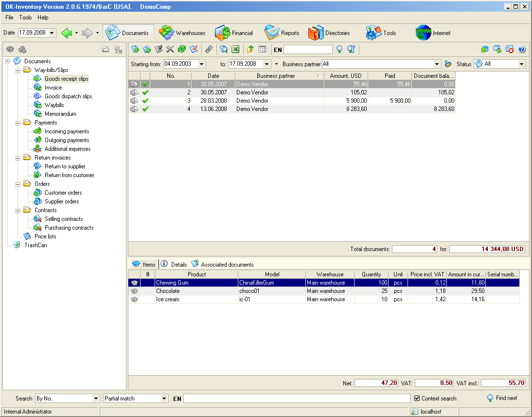The image size is (532, 417).
Task: Toggle the Context search checkbox
Action: 417,399
